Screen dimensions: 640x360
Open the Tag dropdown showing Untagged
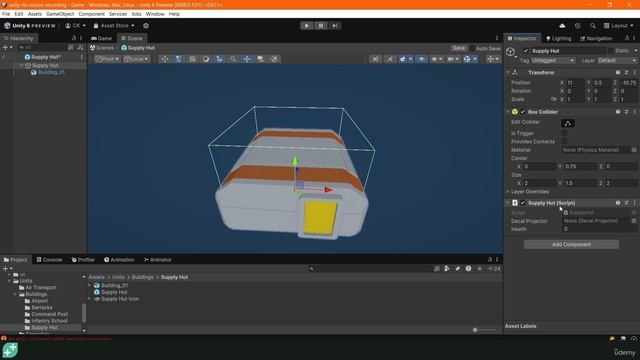pyautogui.click(x=553, y=60)
